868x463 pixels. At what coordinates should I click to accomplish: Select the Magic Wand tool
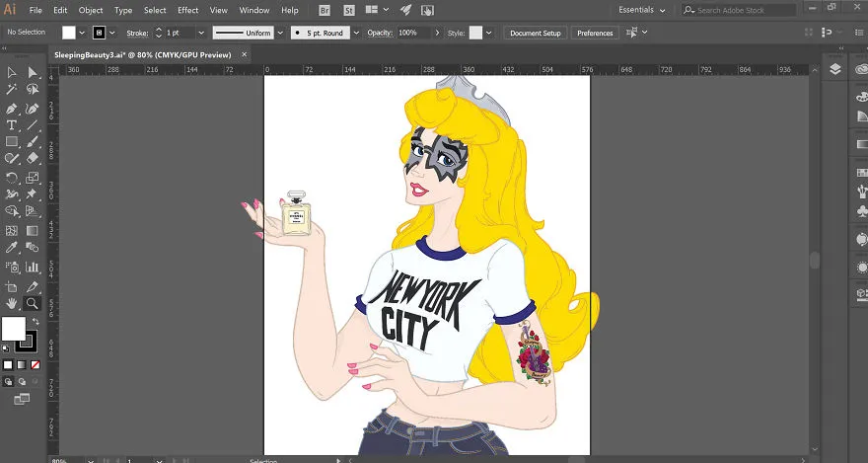pos(11,89)
